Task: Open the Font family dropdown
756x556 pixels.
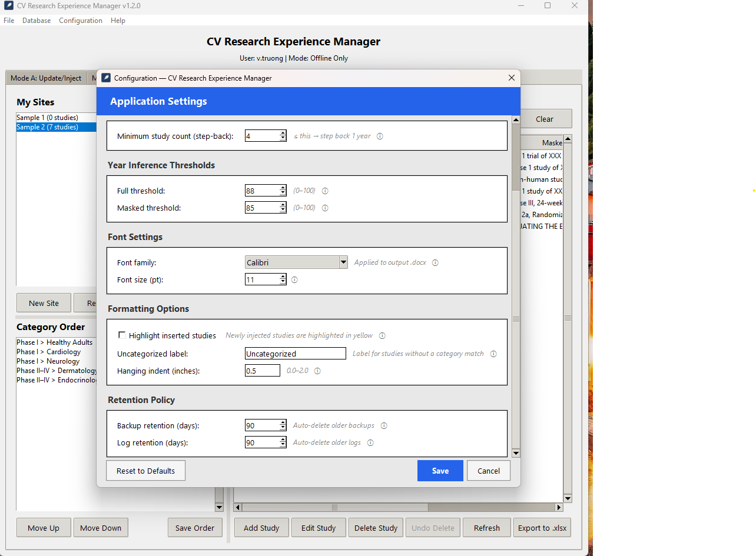Action: [343, 262]
